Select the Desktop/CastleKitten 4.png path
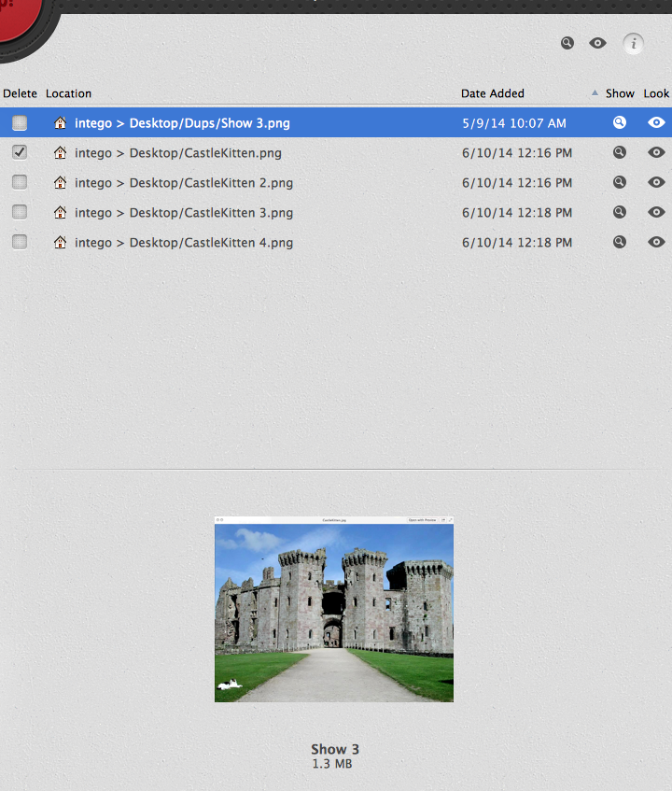 click(211, 243)
